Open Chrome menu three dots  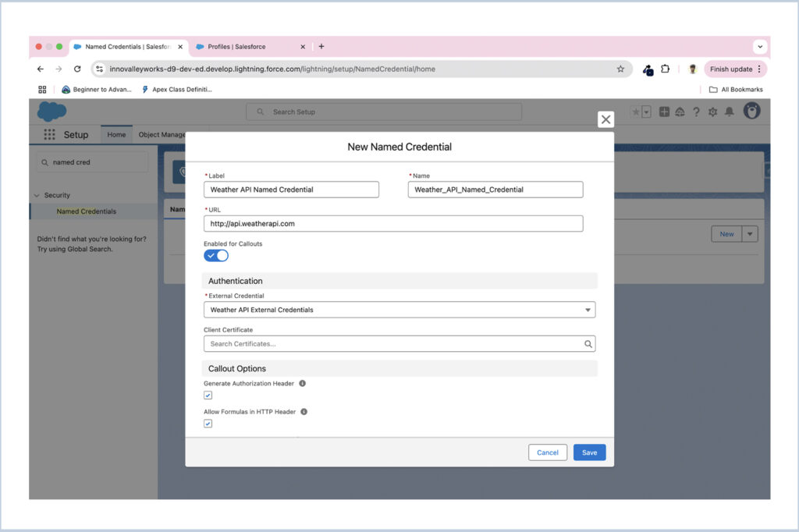pyautogui.click(x=759, y=69)
